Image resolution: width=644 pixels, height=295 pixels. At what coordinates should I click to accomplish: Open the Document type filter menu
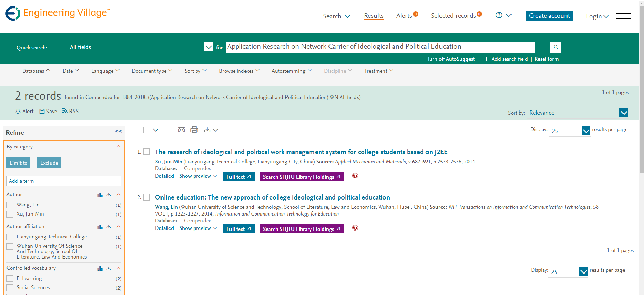pos(152,71)
